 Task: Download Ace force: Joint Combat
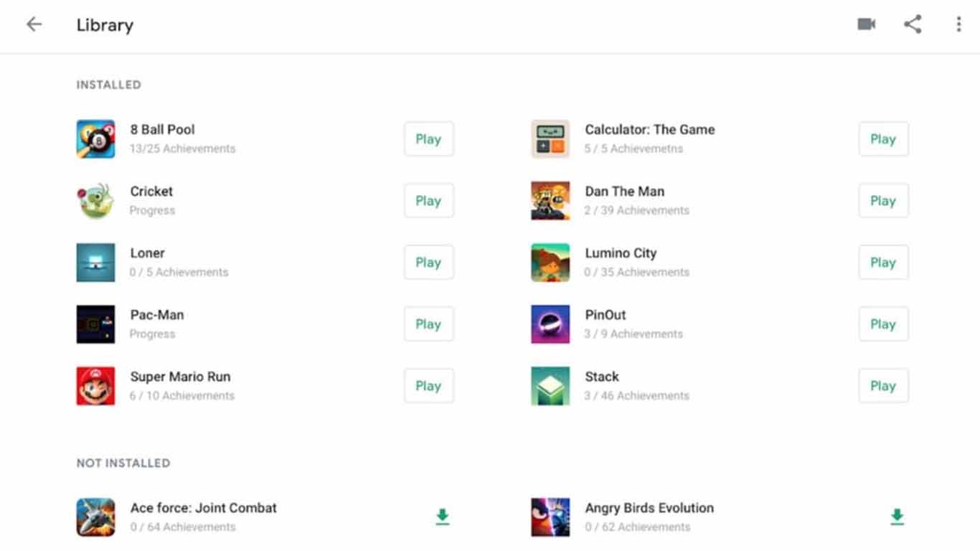[443, 517]
